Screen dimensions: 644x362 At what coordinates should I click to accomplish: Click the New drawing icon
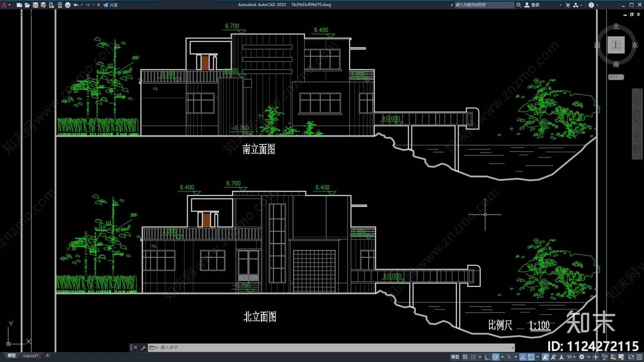tap(19, 5)
